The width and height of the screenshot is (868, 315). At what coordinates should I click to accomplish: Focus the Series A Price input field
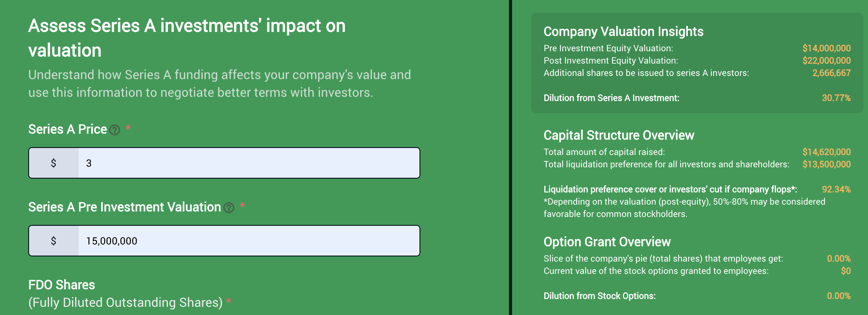pos(249,163)
